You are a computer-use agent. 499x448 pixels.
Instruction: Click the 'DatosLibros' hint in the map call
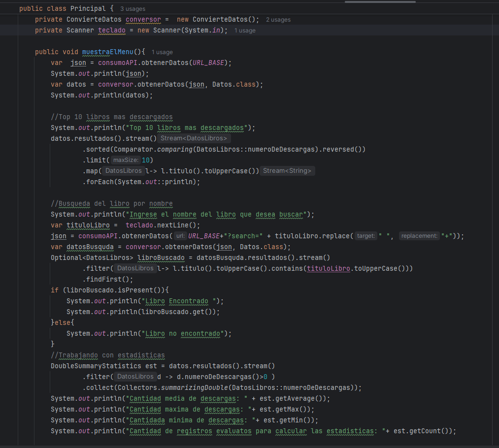[x=123, y=171]
